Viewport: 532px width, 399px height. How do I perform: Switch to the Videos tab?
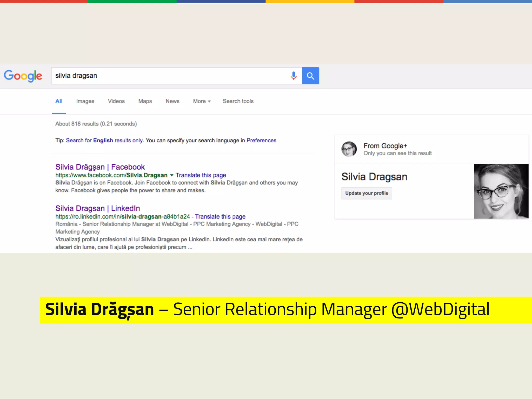click(116, 101)
